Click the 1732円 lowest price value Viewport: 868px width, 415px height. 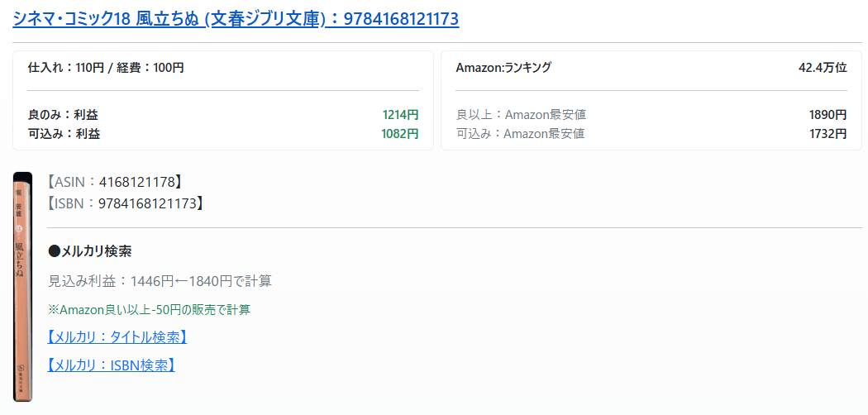(827, 133)
